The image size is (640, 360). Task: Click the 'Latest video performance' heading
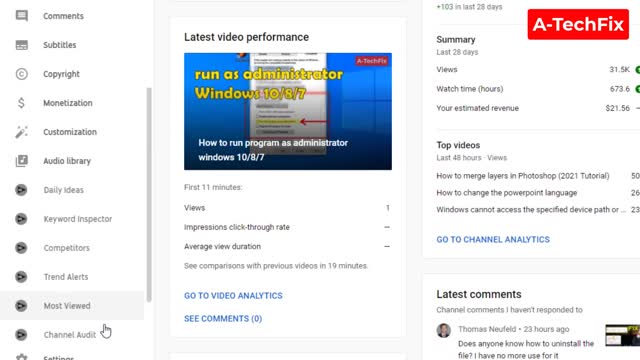click(x=246, y=37)
